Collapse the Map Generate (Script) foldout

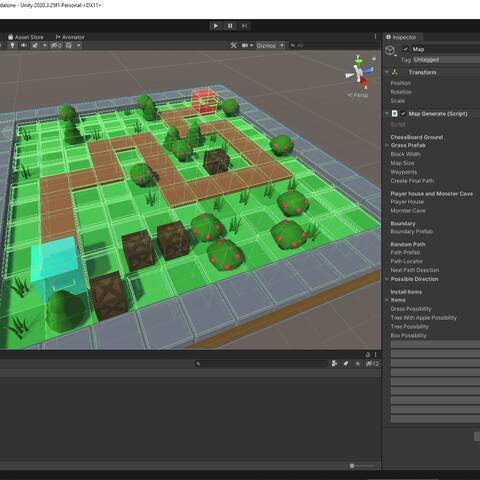click(x=387, y=114)
